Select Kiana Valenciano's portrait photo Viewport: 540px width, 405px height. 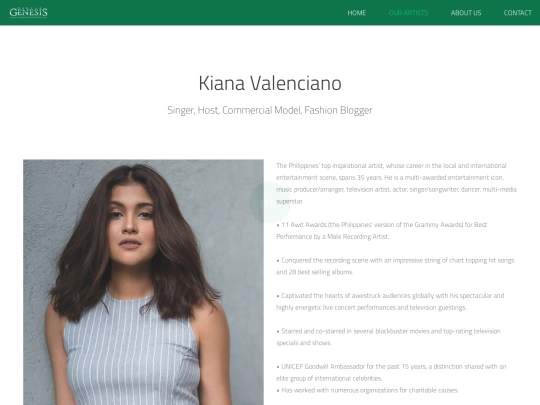(143, 282)
